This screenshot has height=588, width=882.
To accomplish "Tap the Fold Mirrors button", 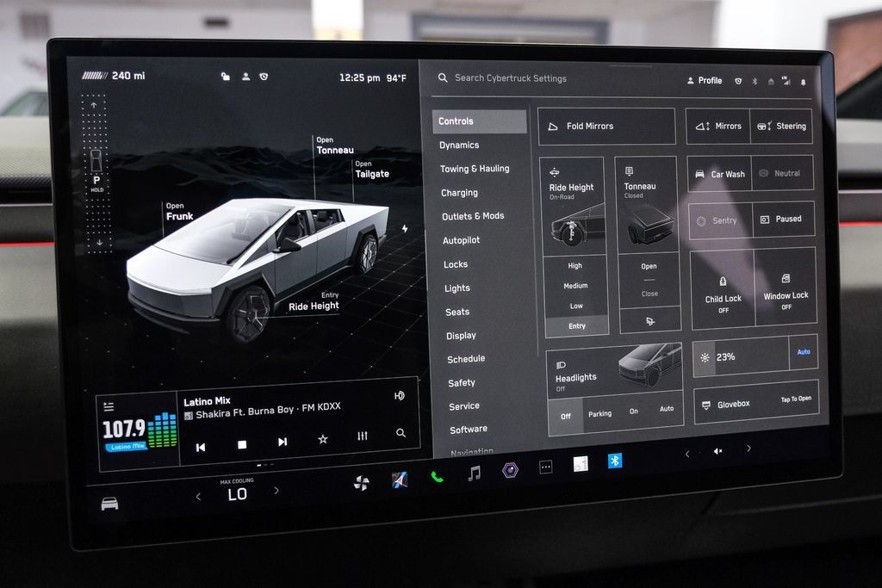I will 606,127.
